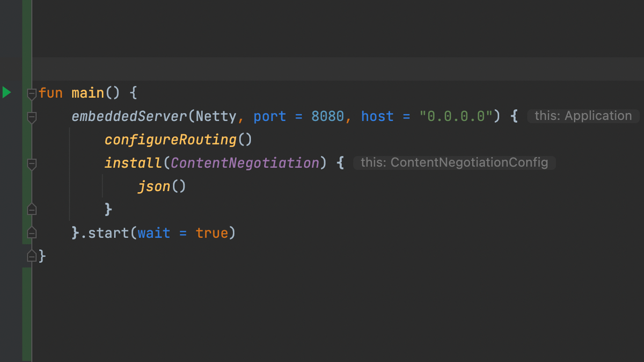Click the embeddedServer function call
The image size is (644, 362).
pos(129,117)
